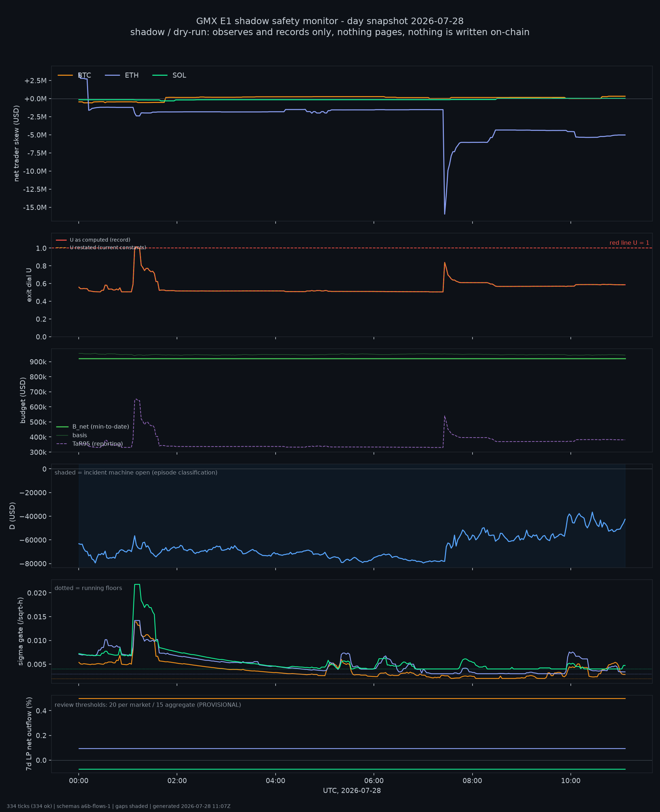Click the 'UTC, 2026-07-28' x-axis label
660x812 pixels.
352,791
